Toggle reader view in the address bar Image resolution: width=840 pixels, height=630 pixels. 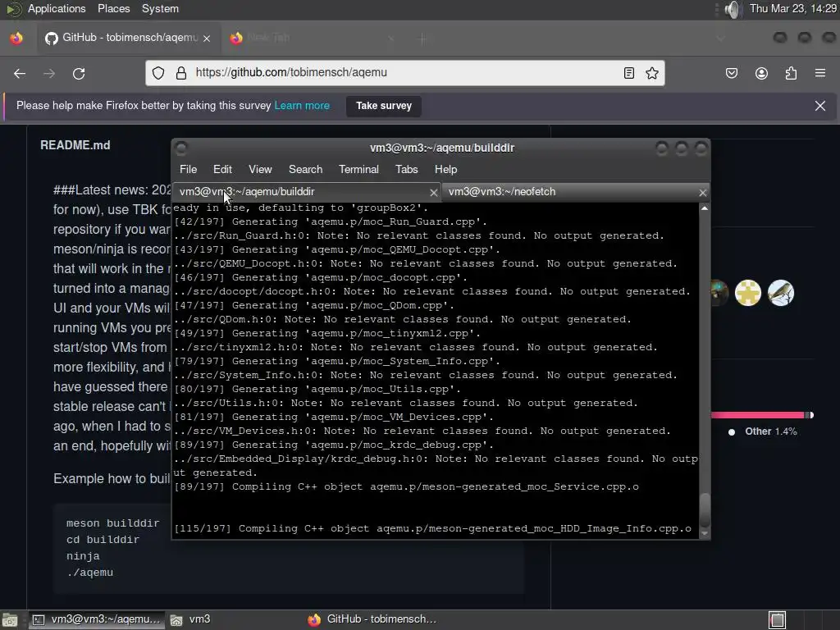point(629,73)
